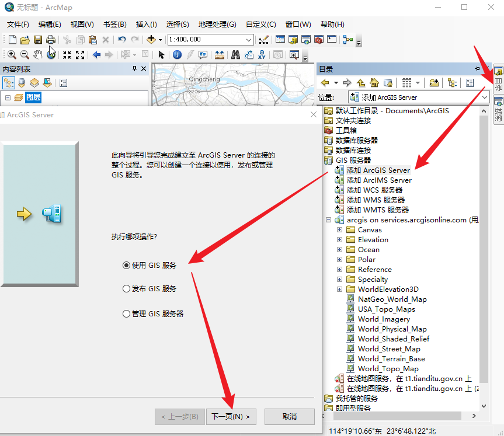The width and height of the screenshot is (504, 436).
Task: Expand the Elevation folder node
Action: pos(340,240)
